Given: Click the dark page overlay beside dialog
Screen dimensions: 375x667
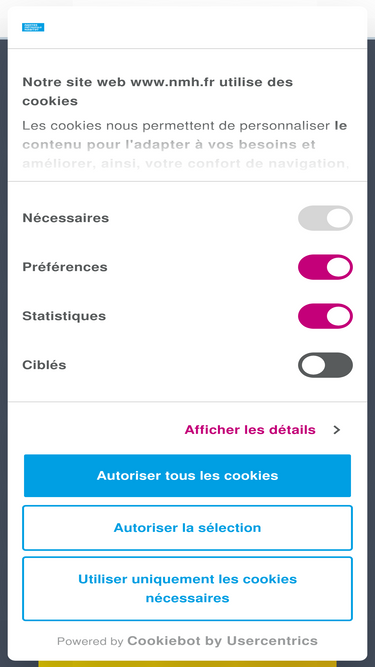Looking at the screenshot, I should click(3, 340).
